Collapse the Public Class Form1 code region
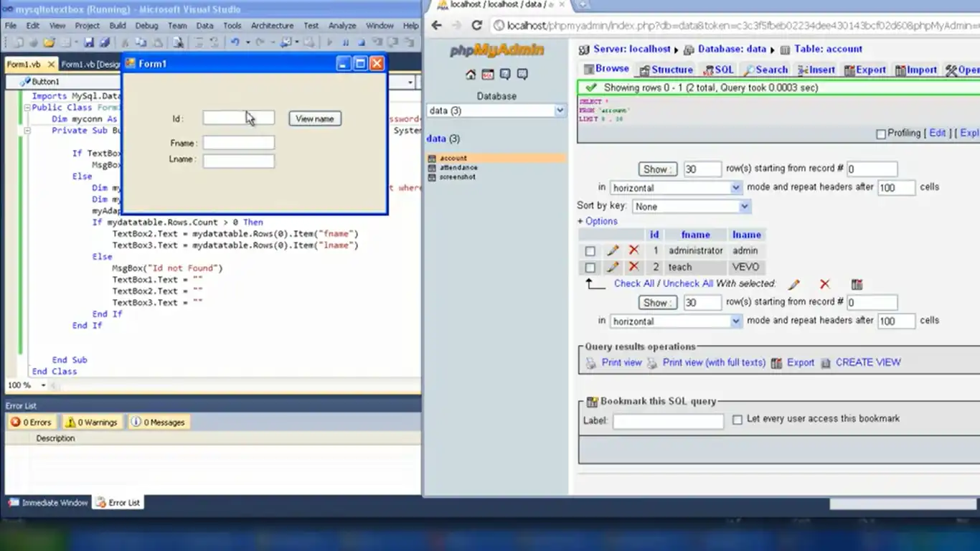This screenshot has width=980, height=551. [27, 108]
